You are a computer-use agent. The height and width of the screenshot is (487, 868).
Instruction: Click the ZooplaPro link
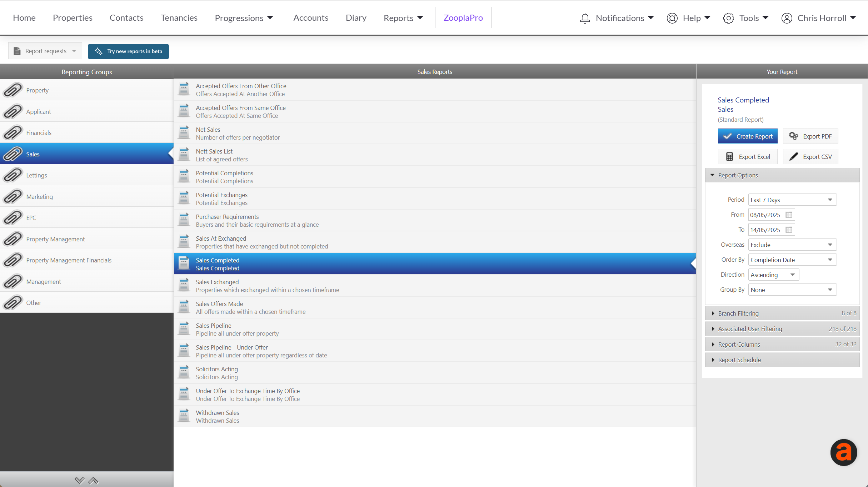coord(463,17)
